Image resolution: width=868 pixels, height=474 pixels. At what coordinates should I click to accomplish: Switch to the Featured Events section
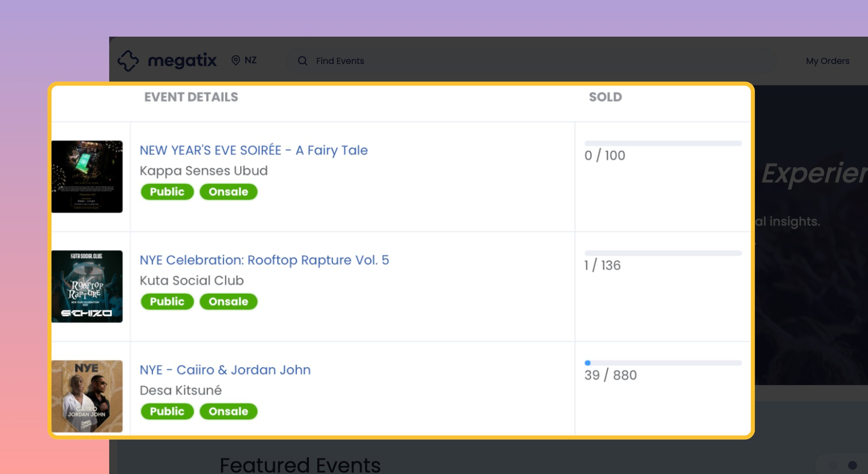[300, 464]
